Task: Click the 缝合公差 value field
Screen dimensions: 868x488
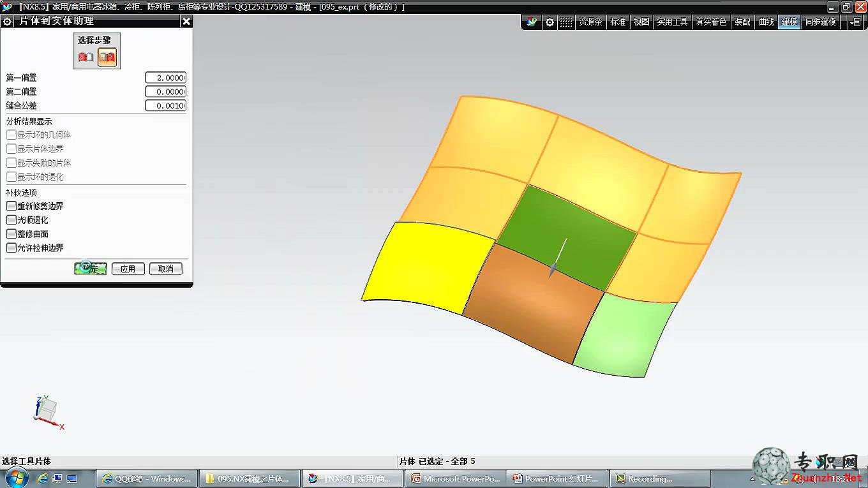Action: tap(166, 105)
